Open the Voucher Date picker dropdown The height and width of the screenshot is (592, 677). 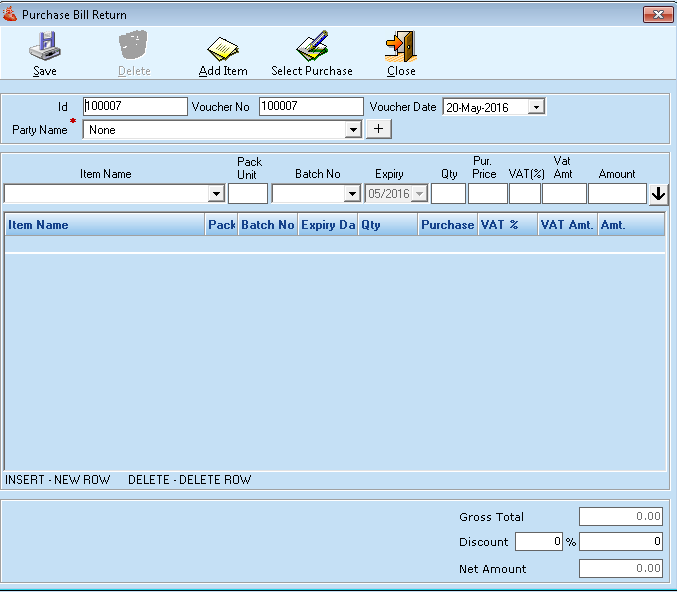[x=537, y=107]
